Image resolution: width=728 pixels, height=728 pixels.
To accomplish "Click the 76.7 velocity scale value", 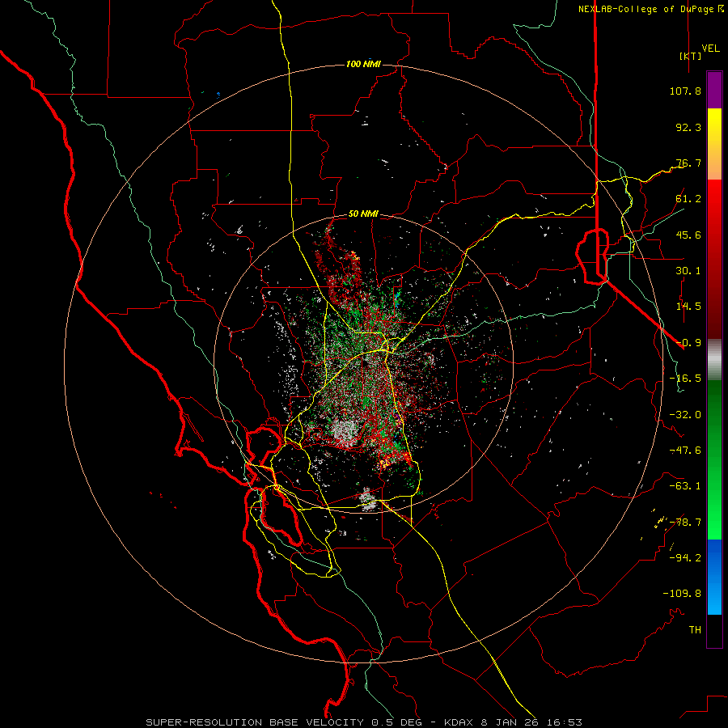I will coord(688,163).
